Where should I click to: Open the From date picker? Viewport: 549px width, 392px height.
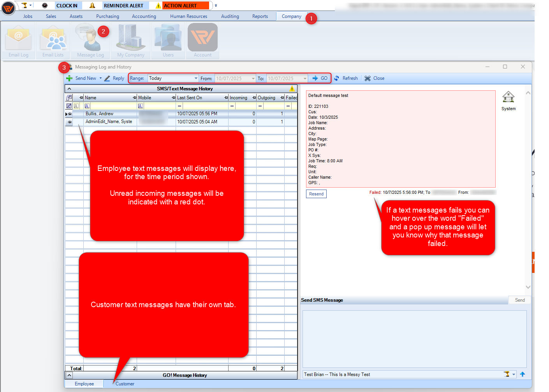(x=253, y=79)
